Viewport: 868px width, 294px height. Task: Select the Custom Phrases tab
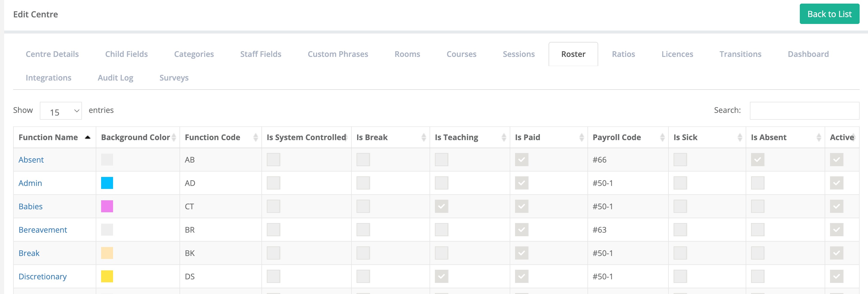click(x=338, y=54)
